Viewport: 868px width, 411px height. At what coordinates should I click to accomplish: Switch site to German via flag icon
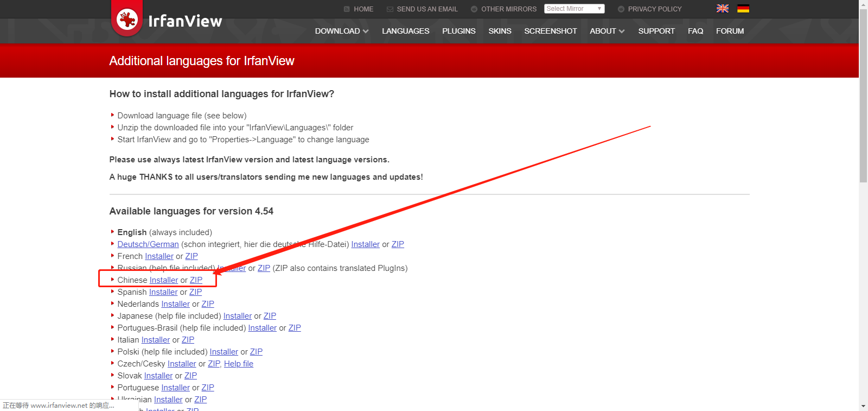743,9
